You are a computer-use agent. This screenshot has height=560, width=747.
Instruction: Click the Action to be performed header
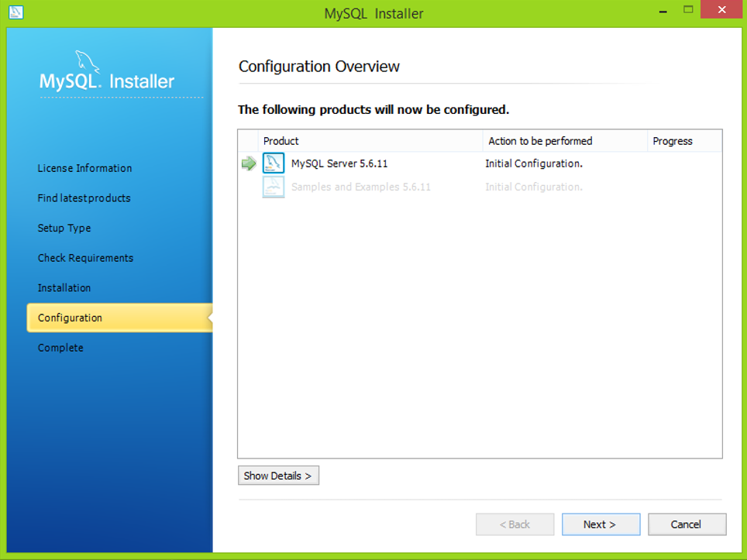pos(565,141)
